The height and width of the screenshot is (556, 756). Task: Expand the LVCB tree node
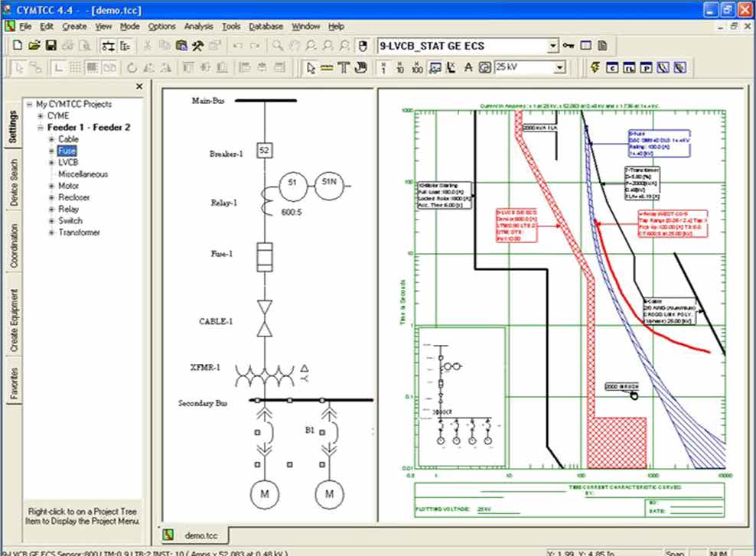point(51,162)
